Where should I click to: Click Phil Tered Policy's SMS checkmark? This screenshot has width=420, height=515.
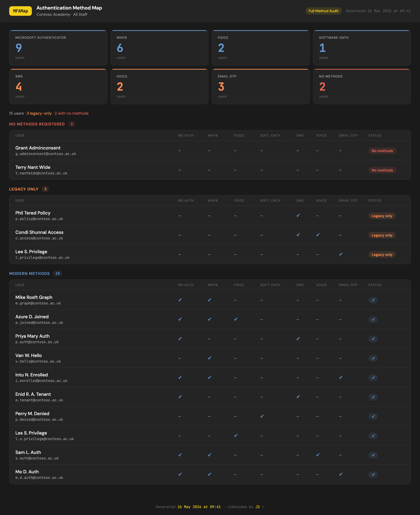pyautogui.click(x=298, y=215)
